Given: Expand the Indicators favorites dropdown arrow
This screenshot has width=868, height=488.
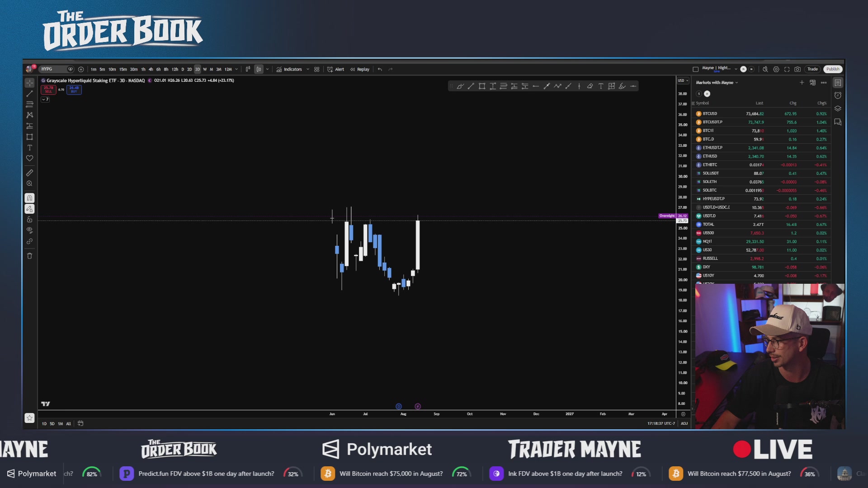Looking at the screenshot, I should (x=308, y=69).
